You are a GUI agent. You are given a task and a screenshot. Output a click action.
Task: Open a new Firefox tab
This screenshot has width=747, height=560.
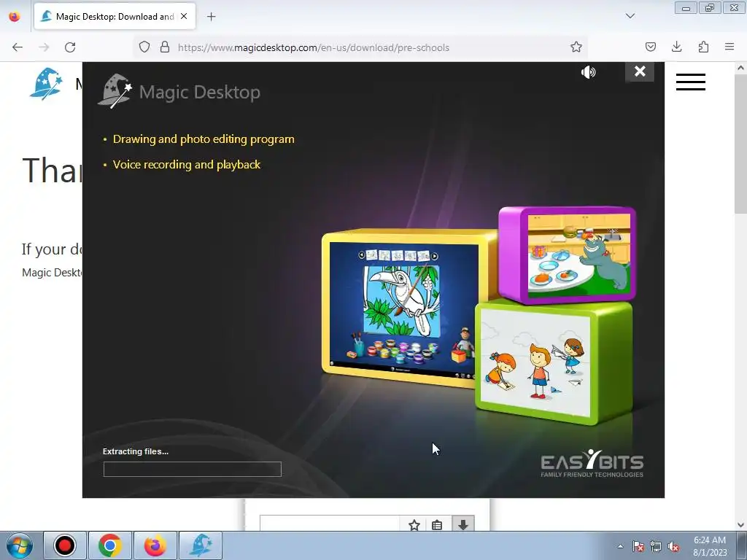tap(211, 17)
